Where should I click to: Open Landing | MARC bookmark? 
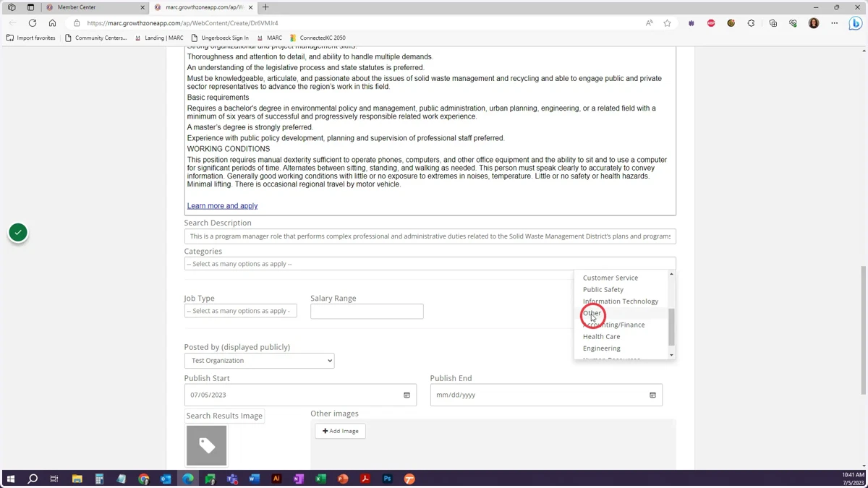pos(159,38)
